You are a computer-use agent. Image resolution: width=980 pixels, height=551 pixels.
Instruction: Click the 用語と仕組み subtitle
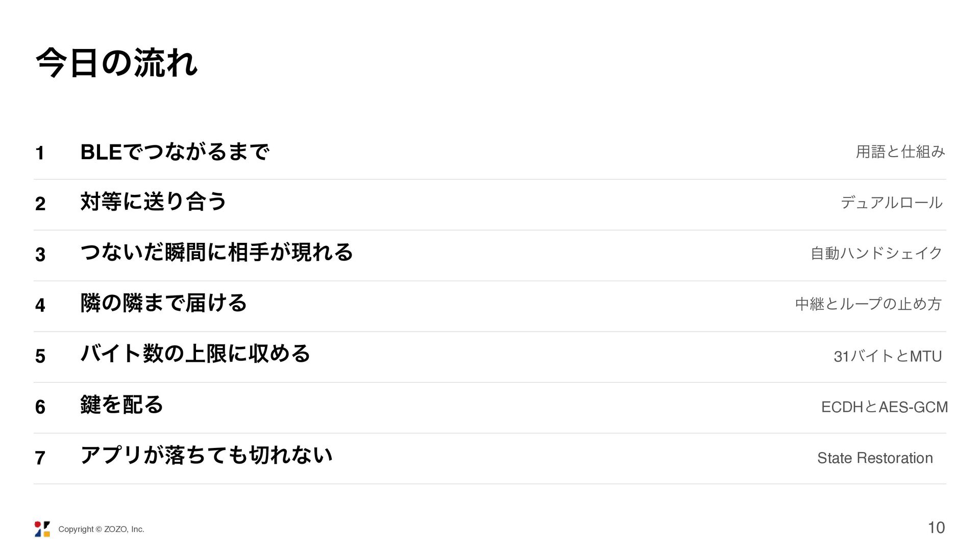(900, 152)
